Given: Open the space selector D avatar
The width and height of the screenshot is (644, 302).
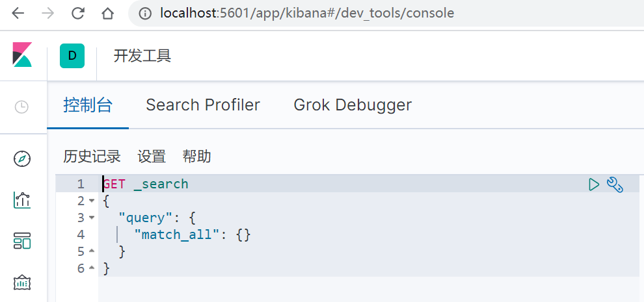Looking at the screenshot, I should click(x=72, y=56).
